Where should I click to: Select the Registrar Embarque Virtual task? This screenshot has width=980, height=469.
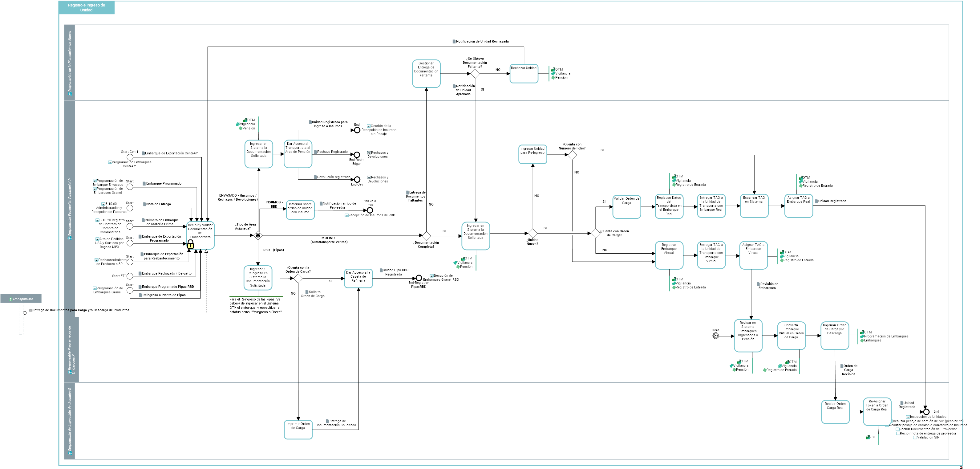pos(669,255)
